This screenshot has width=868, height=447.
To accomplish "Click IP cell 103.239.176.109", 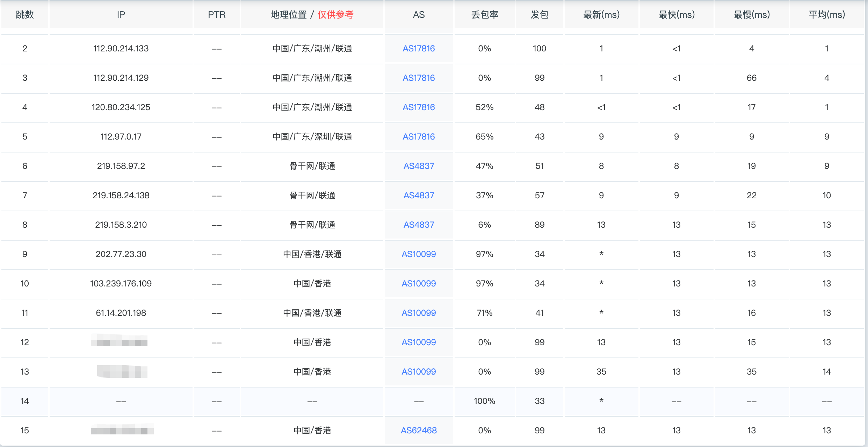I will click(x=121, y=284).
